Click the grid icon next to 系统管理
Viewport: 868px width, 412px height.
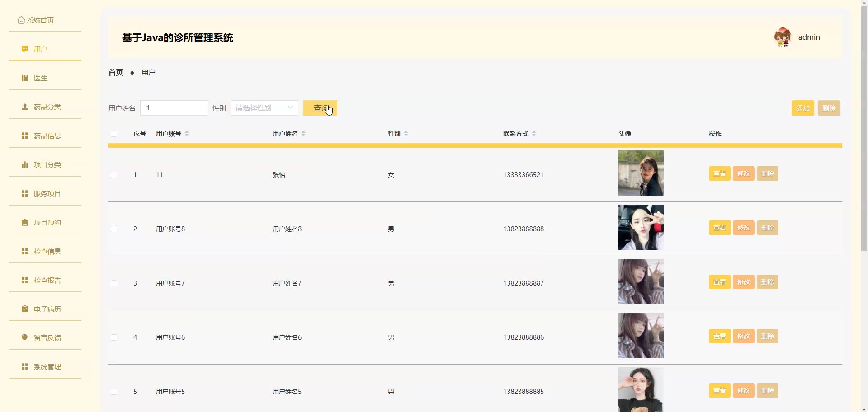tap(25, 366)
